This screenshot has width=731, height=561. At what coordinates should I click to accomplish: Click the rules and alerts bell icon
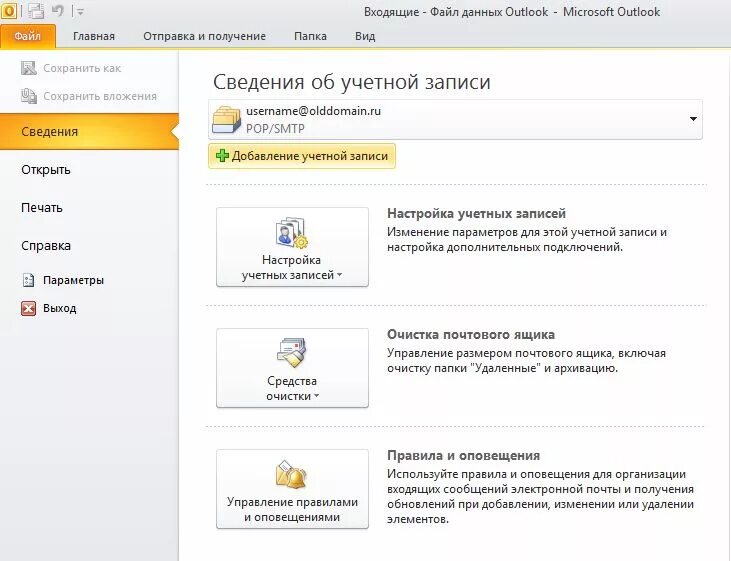[x=291, y=475]
